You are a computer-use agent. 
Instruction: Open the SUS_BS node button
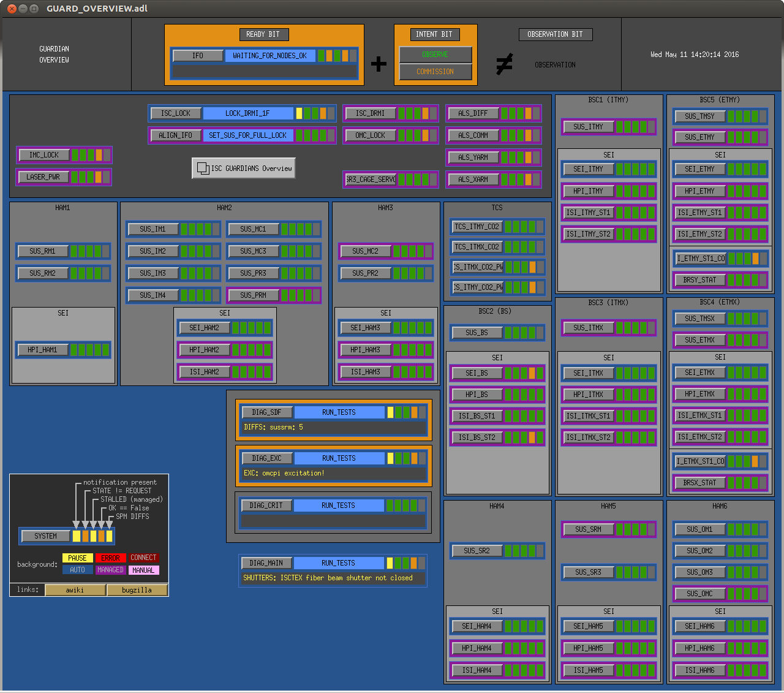tap(477, 333)
